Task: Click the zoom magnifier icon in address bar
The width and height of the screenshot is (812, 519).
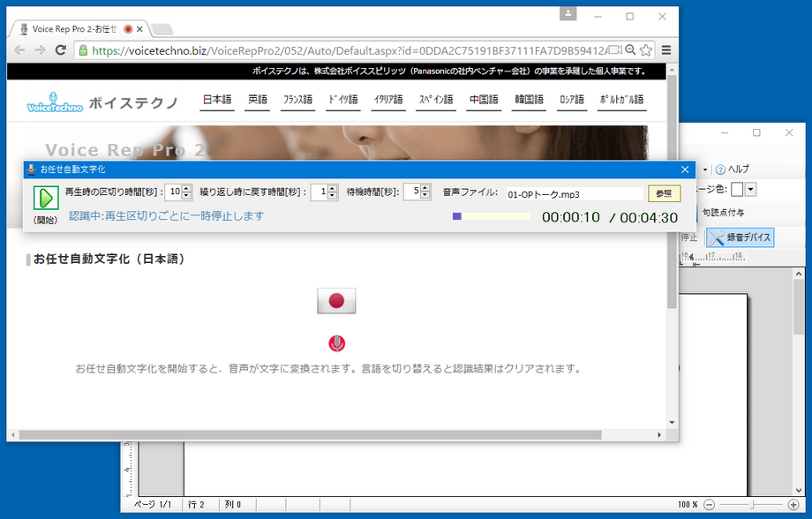Action: (630, 49)
